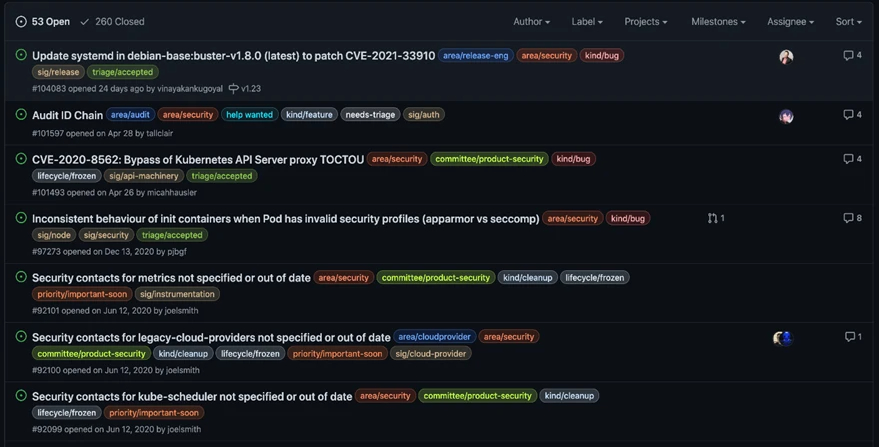Open the Assignee filter menu
The height and width of the screenshot is (447, 879).
[790, 21]
